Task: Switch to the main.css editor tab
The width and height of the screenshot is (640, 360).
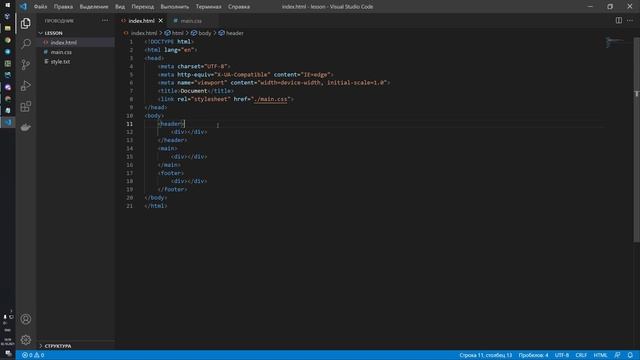Action: [191, 20]
